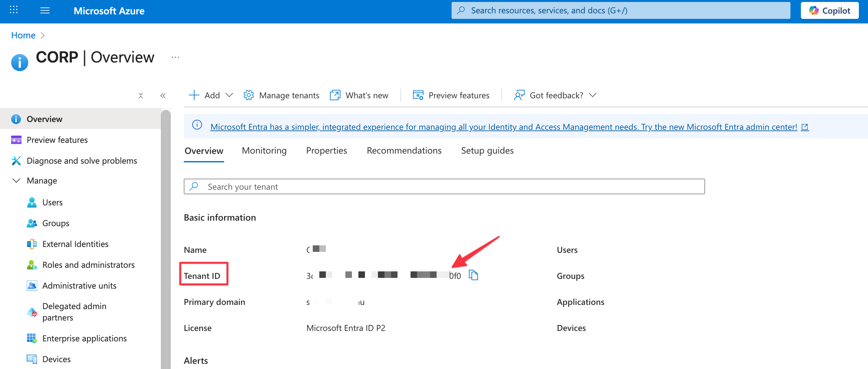The width and height of the screenshot is (868, 369).
Task: Open Manage tenants
Action: tap(289, 96)
